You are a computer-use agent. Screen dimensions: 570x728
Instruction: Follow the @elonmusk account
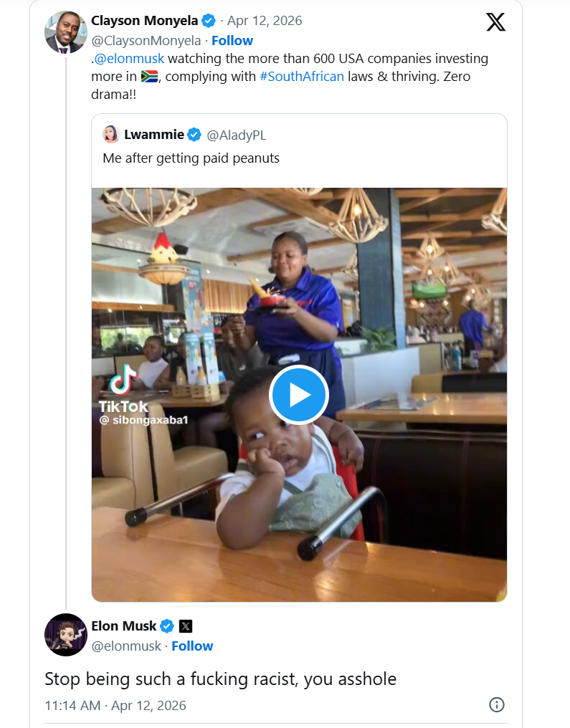(x=192, y=646)
